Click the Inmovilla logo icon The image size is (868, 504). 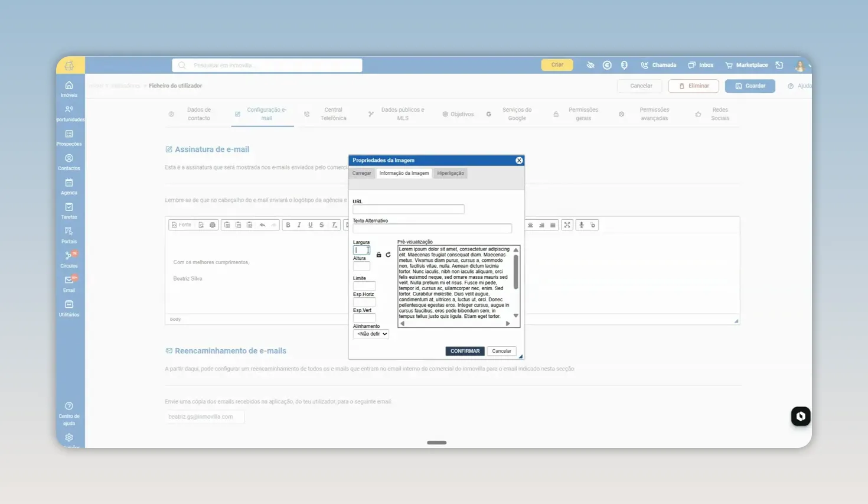coord(70,65)
